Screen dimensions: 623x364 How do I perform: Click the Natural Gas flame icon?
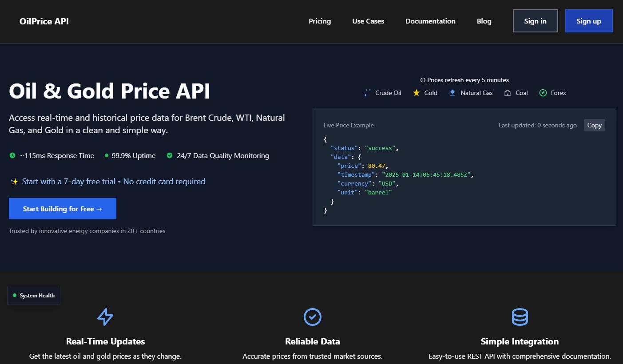coord(452,93)
